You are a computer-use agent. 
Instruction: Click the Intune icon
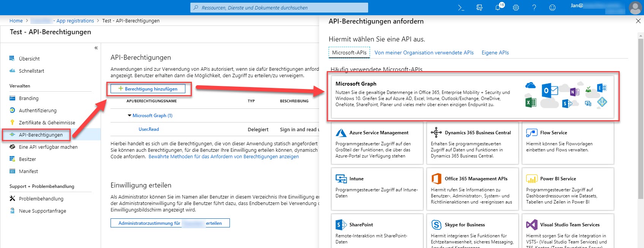pyautogui.click(x=341, y=179)
